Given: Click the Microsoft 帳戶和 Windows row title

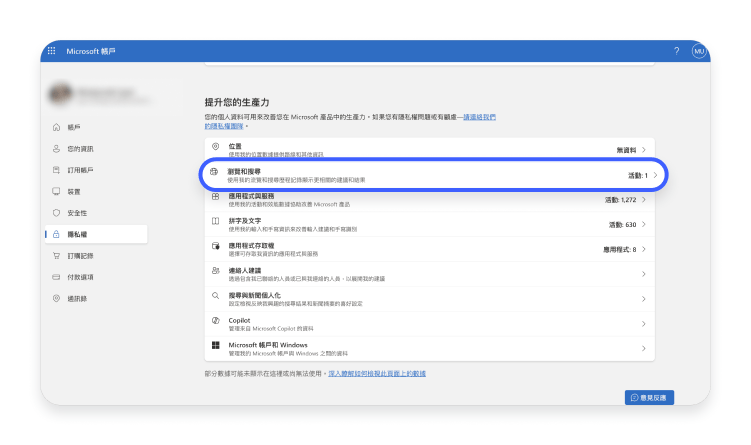Looking at the screenshot, I should pos(268,345).
